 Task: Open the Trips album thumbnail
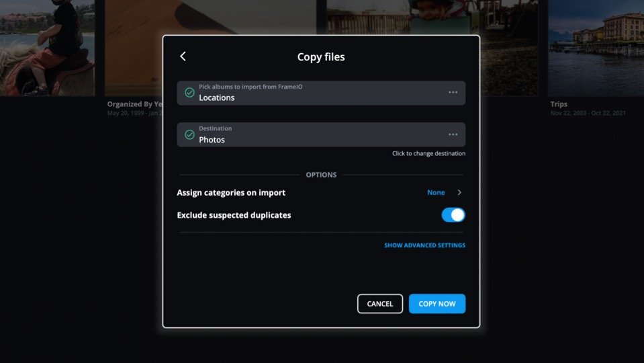[596, 48]
